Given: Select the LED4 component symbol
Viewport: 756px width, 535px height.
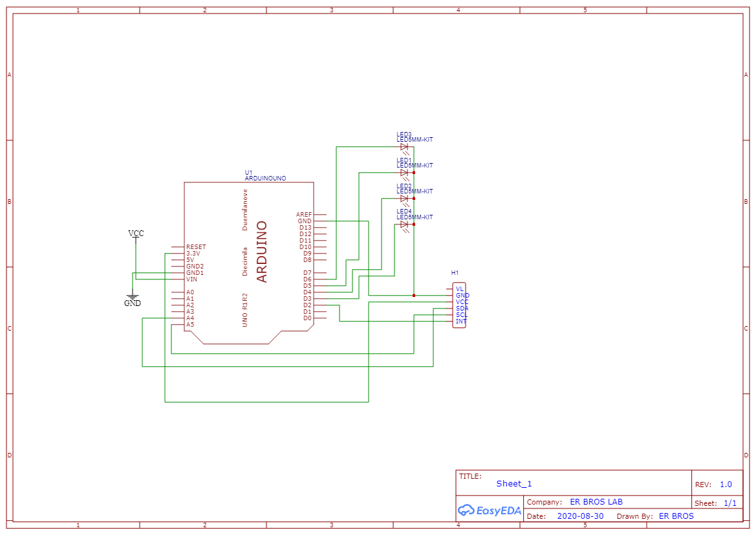Looking at the screenshot, I should point(405,225).
